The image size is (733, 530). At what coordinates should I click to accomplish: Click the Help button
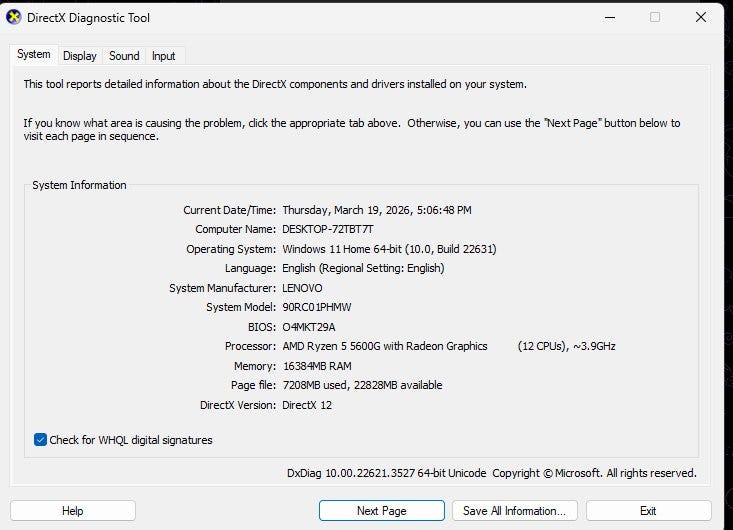pyautogui.click(x=73, y=511)
